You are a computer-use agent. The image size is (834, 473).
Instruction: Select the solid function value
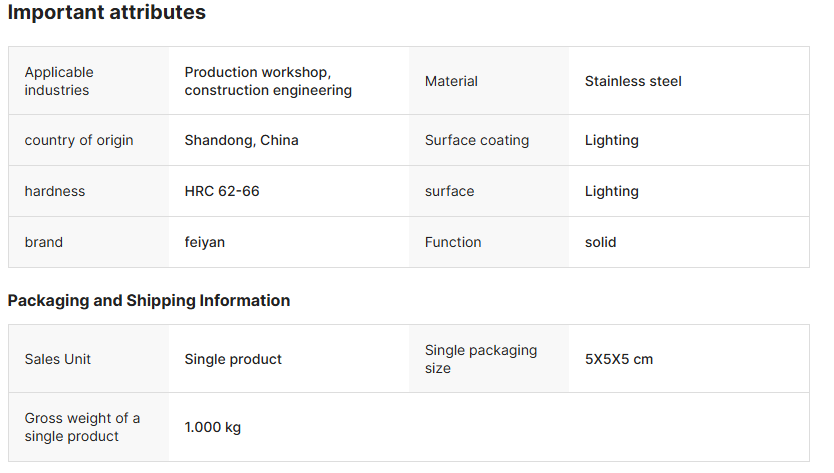(601, 242)
